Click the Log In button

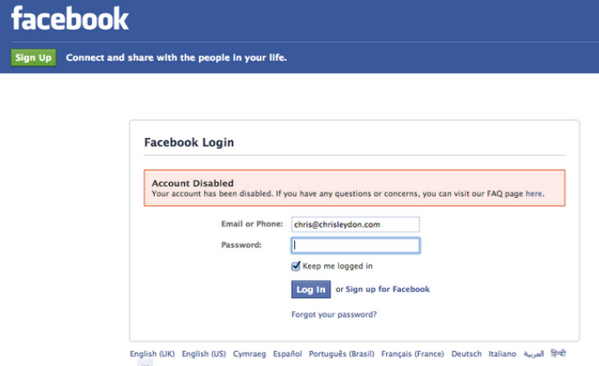click(x=311, y=289)
